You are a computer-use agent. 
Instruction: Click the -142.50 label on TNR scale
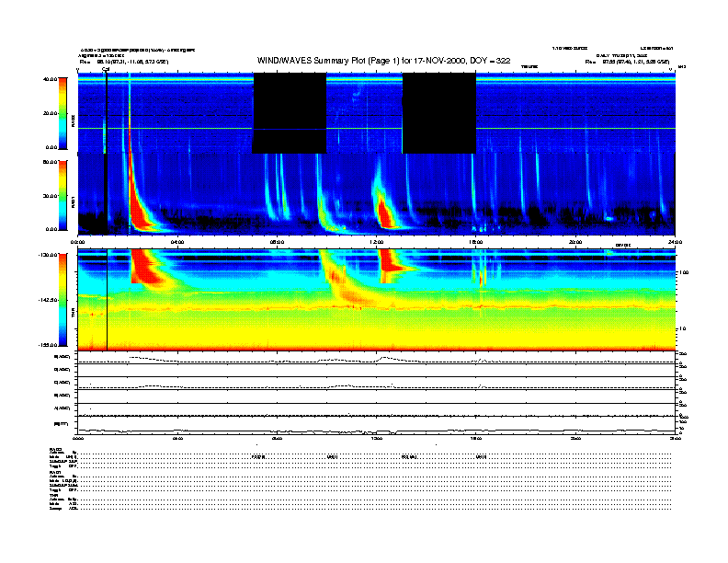point(48,300)
